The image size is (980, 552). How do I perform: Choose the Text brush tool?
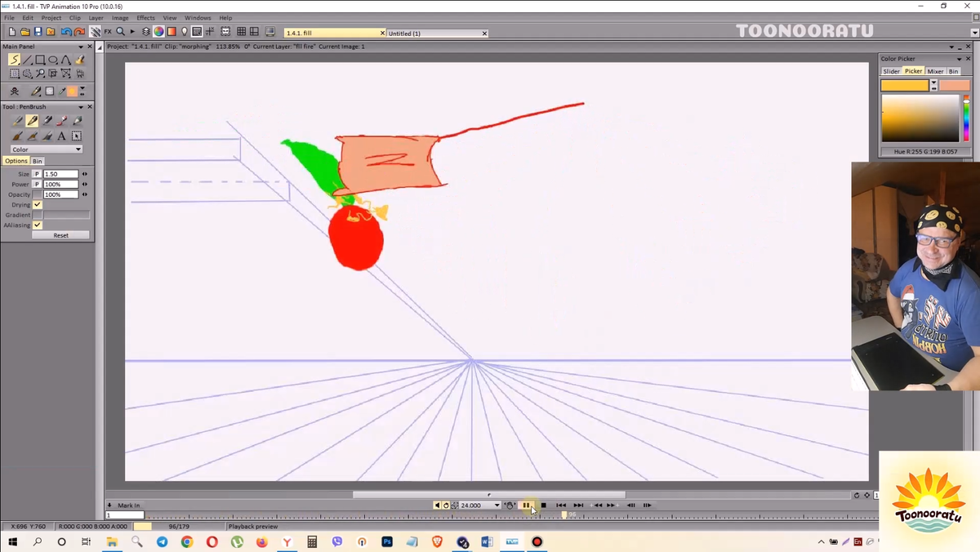tap(61, 136)
